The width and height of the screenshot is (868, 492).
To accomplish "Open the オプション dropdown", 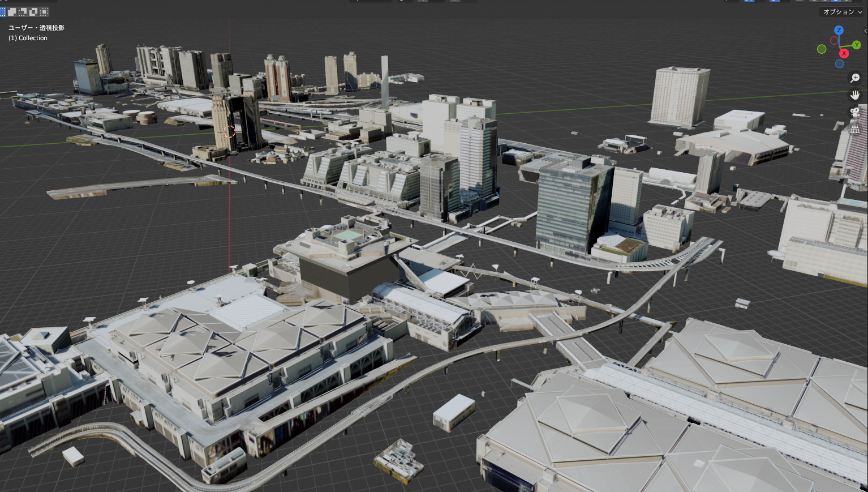I will point(842,12).
